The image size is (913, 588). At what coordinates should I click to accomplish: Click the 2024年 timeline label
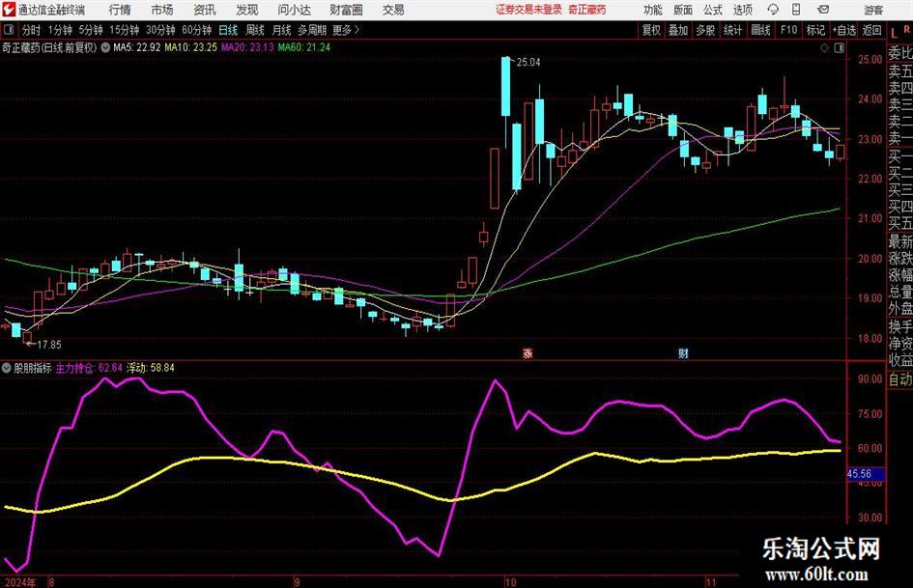coord(18,582)
